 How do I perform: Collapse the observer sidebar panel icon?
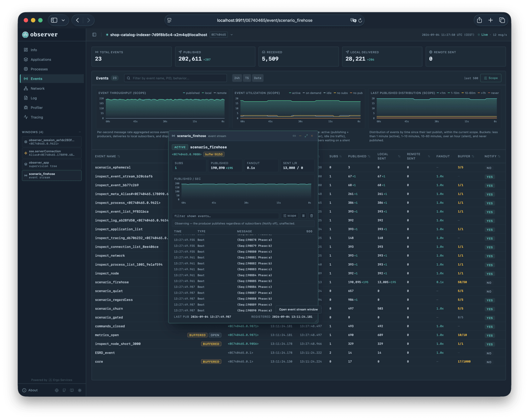(94, 35)
